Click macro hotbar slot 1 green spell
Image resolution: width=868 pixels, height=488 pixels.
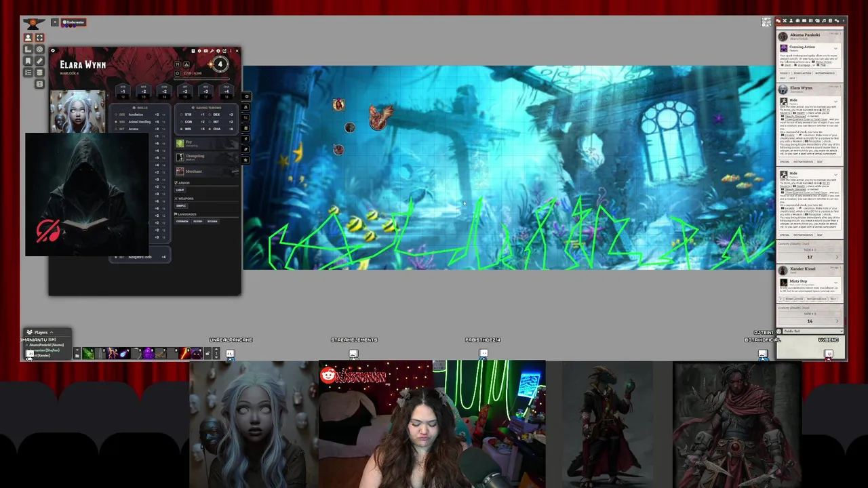coord(88,353)
